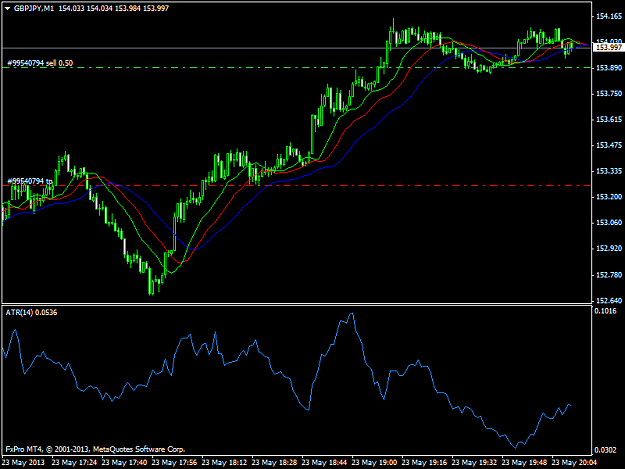Click ATR scale maximum 0.1016

click(605, 311)
